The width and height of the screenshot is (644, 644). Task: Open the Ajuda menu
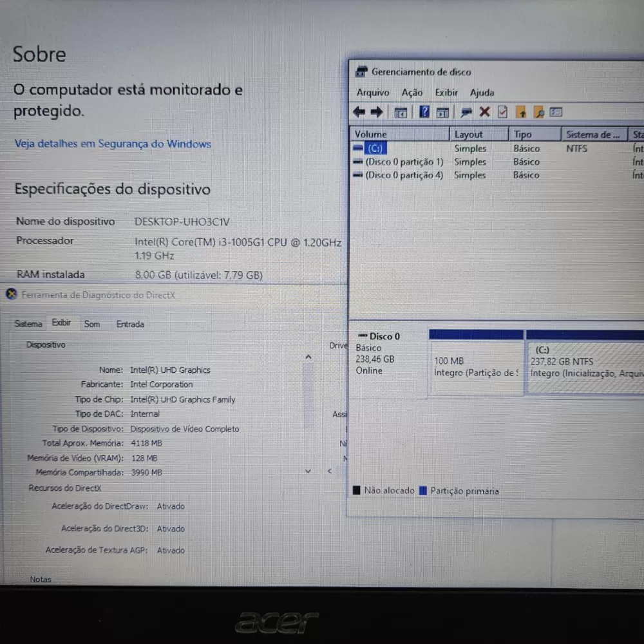(x=482, y=92)
